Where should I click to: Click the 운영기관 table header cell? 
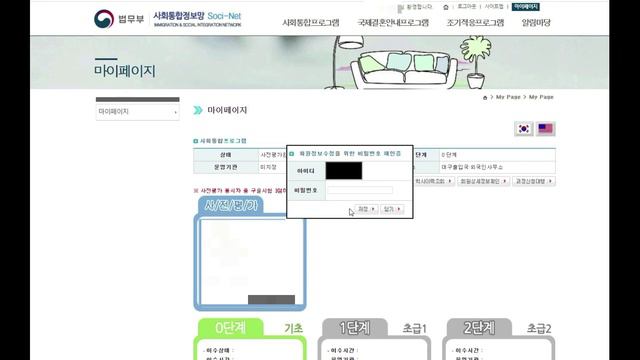point(226,167)
